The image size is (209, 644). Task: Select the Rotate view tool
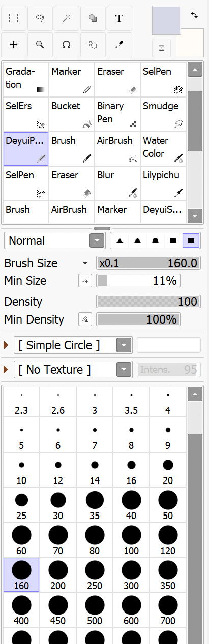(67, 45)
